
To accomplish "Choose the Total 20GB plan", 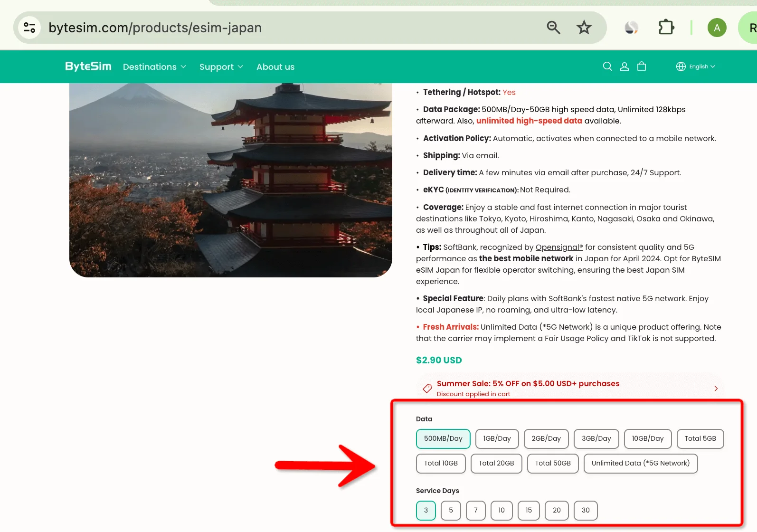I will [496, 464].
